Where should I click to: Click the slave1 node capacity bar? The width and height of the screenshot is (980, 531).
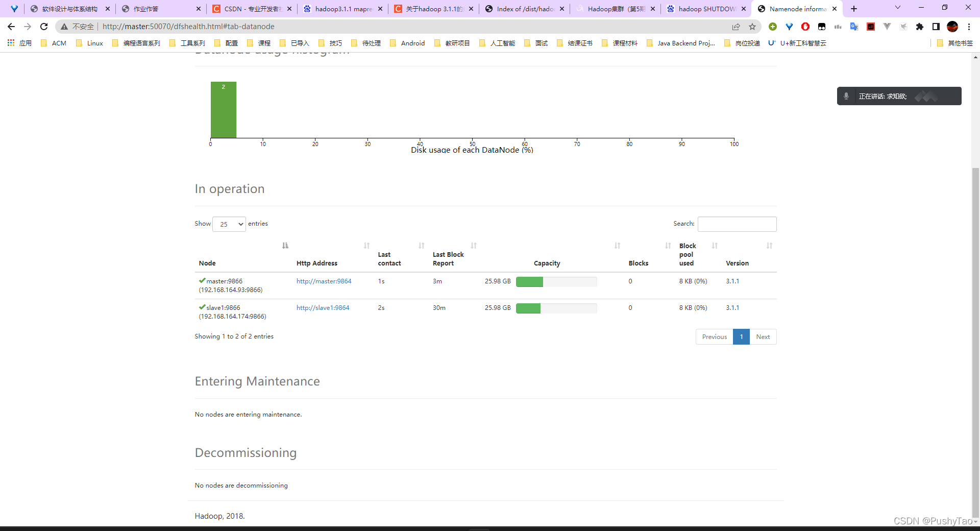pos(556,308)
